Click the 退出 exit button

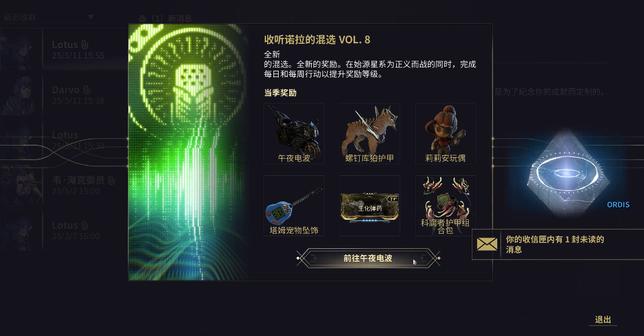coord(603,320)
